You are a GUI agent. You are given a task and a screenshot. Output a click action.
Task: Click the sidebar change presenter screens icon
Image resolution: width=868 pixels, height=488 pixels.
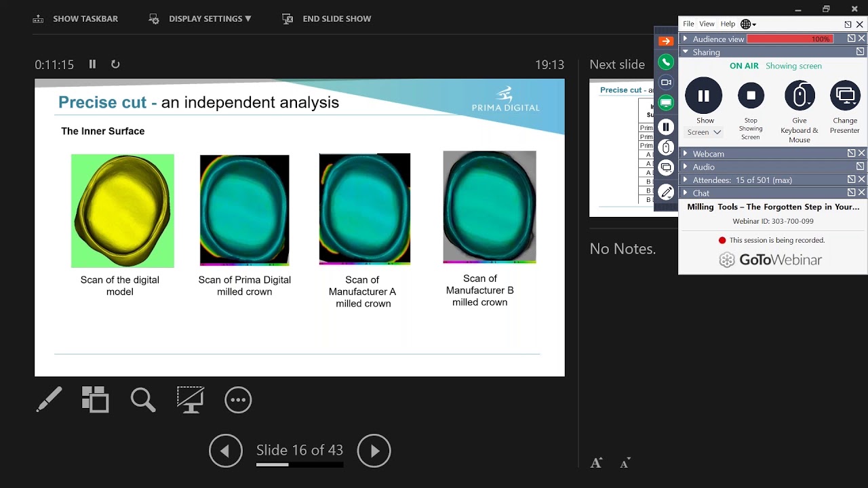tap(666, 167)
